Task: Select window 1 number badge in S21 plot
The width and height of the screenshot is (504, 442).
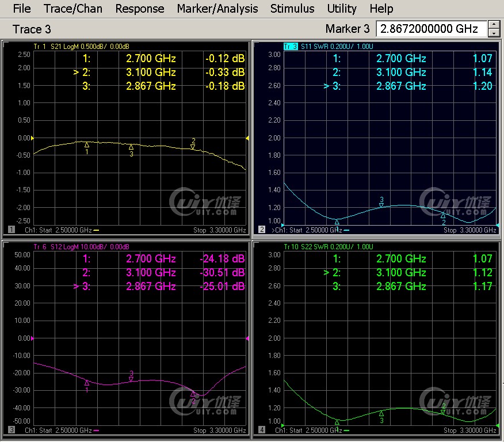Action: tap(12, 230)
